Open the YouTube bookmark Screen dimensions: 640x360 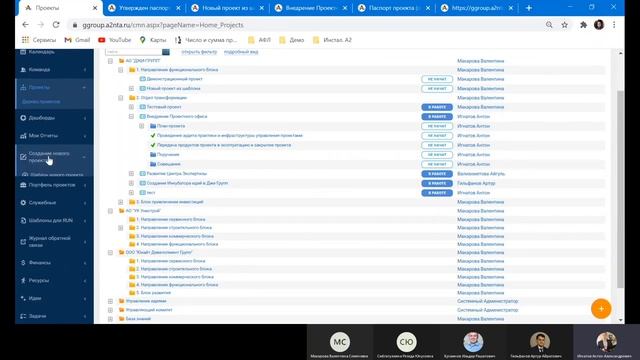[115, 40]
